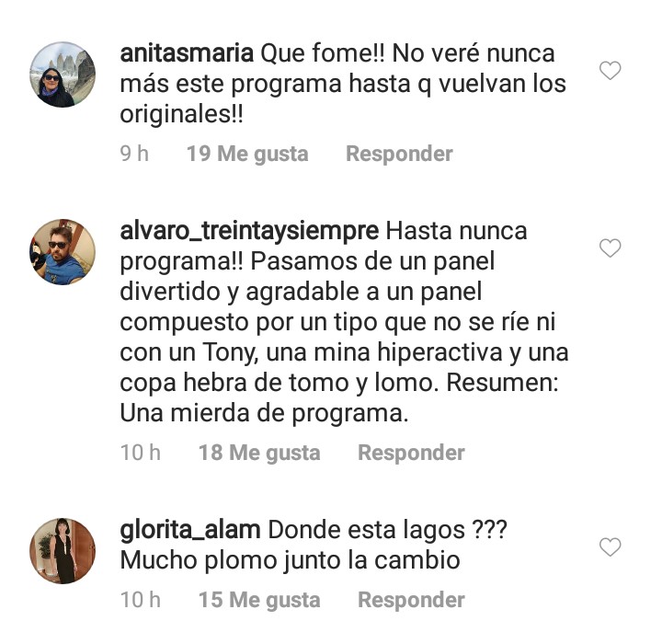Image resolution: width=662 pixels, height=644 pixels.
Task: Reply to anitasmaria's comment
Action: click(399, 154)
